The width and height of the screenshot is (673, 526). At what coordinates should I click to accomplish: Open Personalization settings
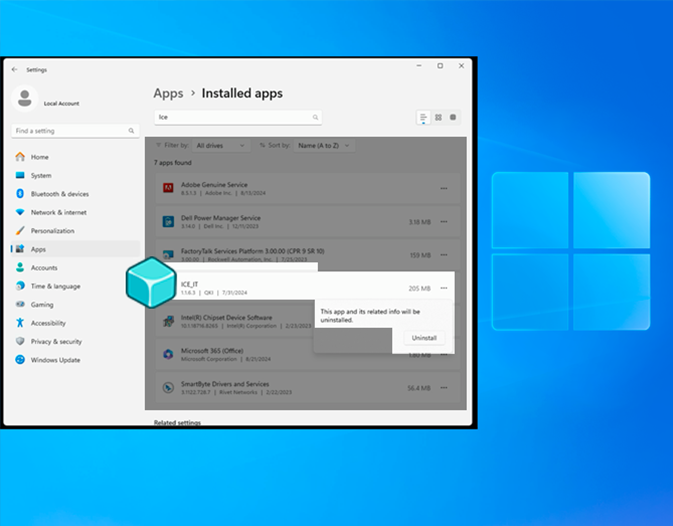(x=75, y=231)
